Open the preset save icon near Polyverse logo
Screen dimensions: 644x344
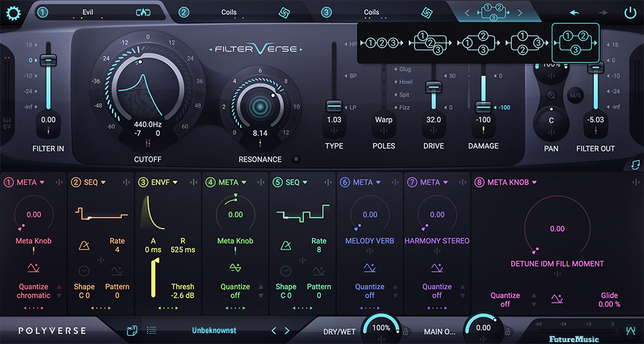click(x=132, y=330)
